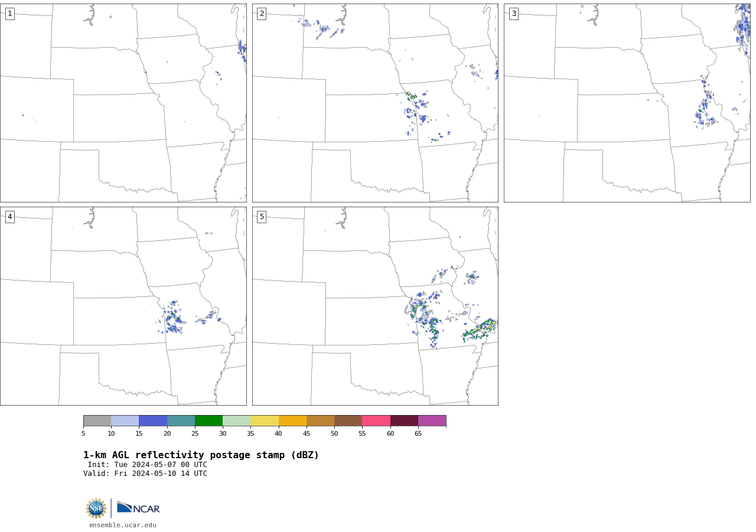Open ensemble member 5 postage stamp map
This screenshot has height=532, width=756.
click(x=375, y=306)
